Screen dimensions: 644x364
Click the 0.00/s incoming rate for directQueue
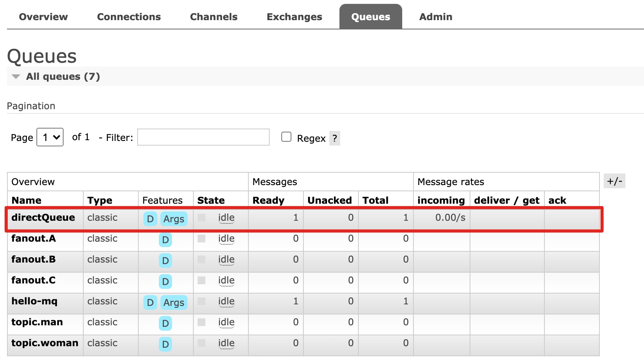coord(450,217)
